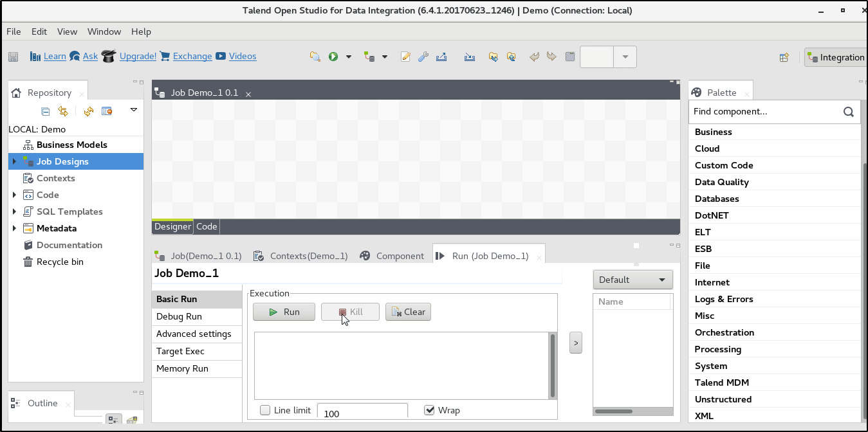Viewport: 868px width, 432px height.
Task: Open the Repository view menu arrow
Action: click(x=133, y=111)
